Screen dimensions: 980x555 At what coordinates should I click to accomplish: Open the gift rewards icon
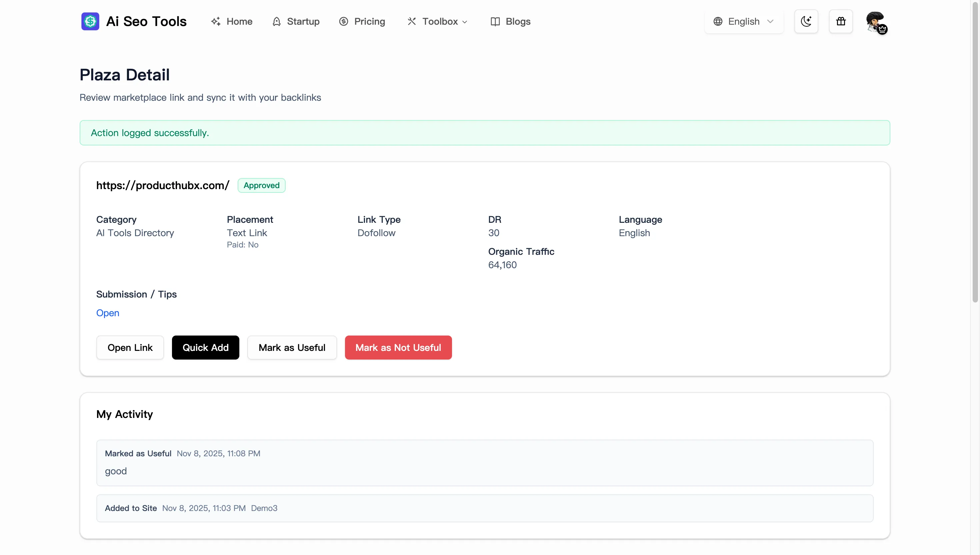click(x=840, y=21)
